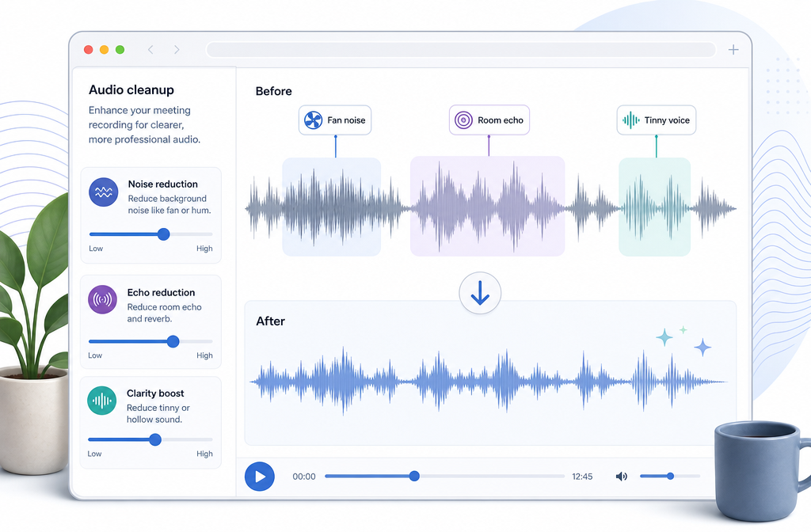
Task: Click the concentric circles Room echo icon
Action: (463, 120)
